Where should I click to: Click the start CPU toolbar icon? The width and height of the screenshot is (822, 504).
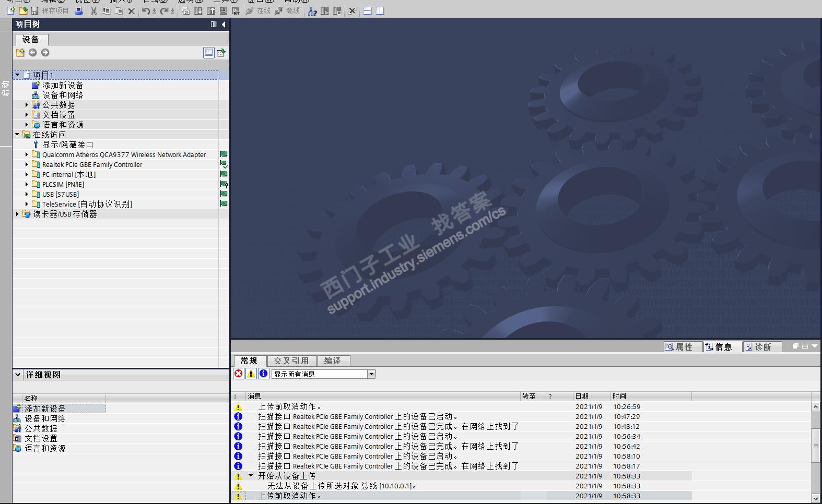point(325,10)
